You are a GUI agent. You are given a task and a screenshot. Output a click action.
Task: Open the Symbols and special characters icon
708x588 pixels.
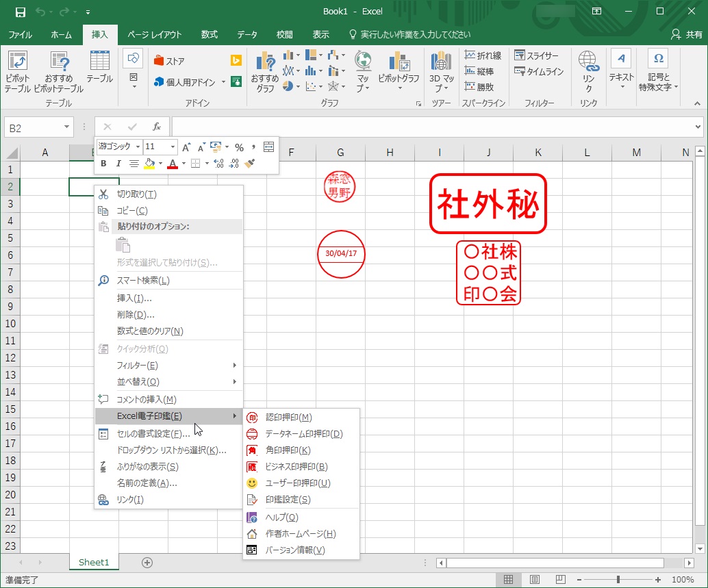click(658, 71)
